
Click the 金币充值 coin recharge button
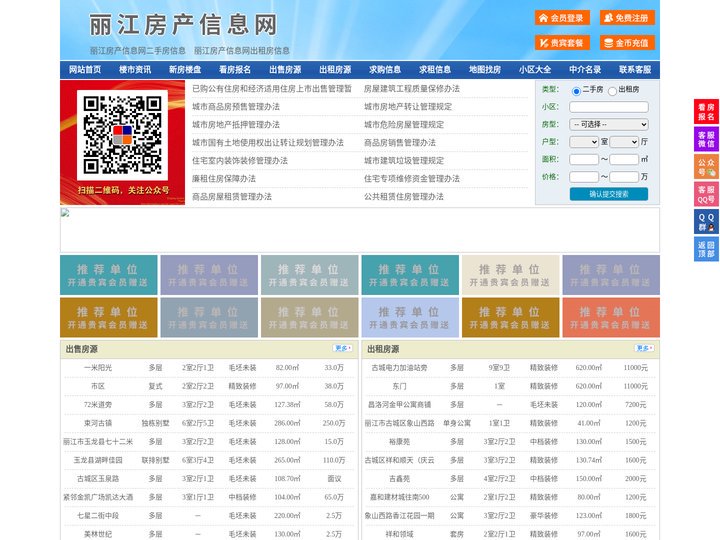pyautogui.click(x=627, y=43)
